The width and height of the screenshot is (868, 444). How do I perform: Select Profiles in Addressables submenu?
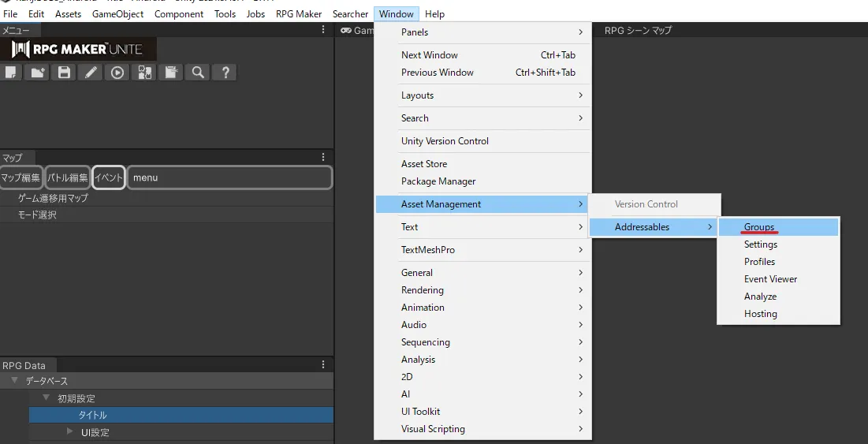tap(778, 262)
